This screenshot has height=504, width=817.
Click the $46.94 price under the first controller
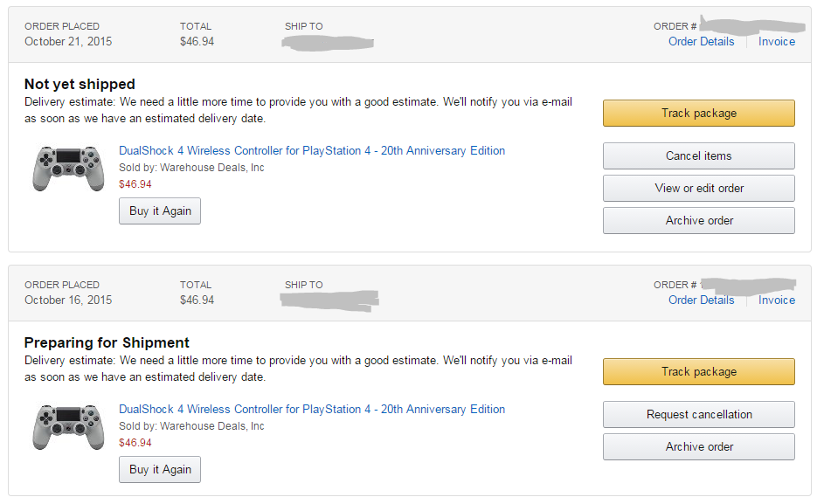tap(135, 183)
